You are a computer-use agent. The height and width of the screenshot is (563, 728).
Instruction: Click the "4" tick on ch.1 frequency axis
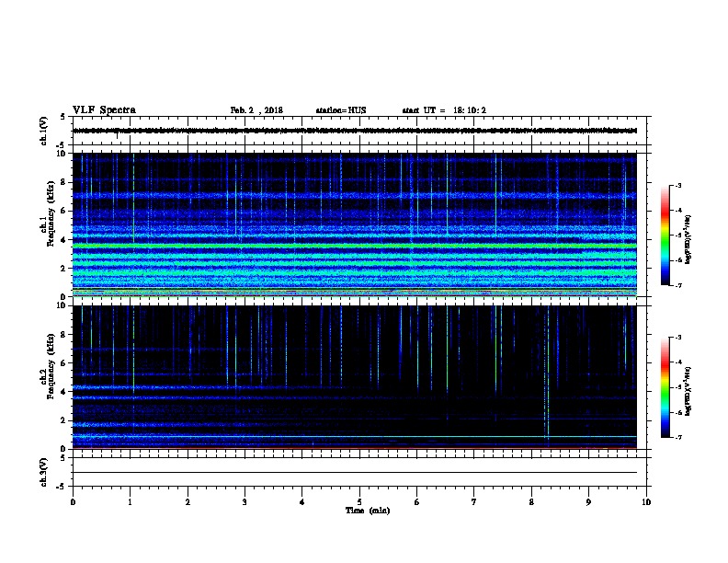point(64,240)
